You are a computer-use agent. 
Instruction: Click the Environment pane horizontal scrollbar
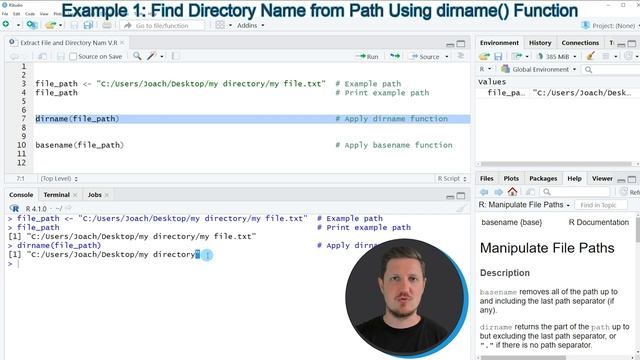tap(556, 164)
